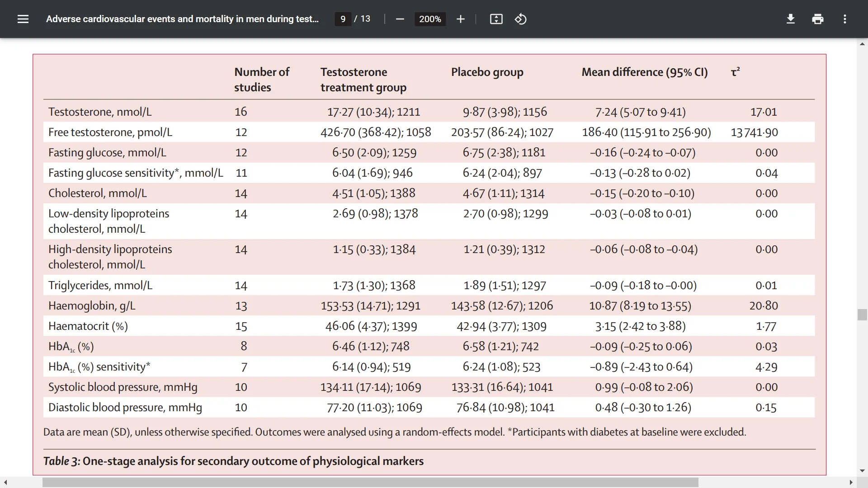This screenshot has height=488, width=868.
Task: Click 'High-density lipoproteins cholesterol' row label
Action: pyautogui.click(x=110, y=257)
